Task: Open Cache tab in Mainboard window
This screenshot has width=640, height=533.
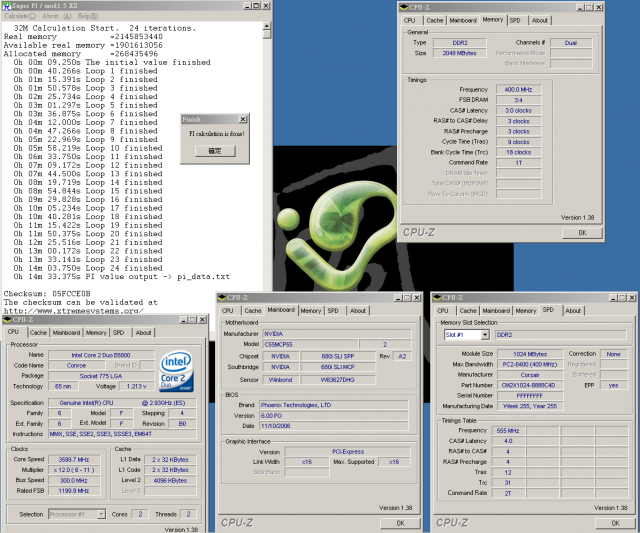Action: 253,311
